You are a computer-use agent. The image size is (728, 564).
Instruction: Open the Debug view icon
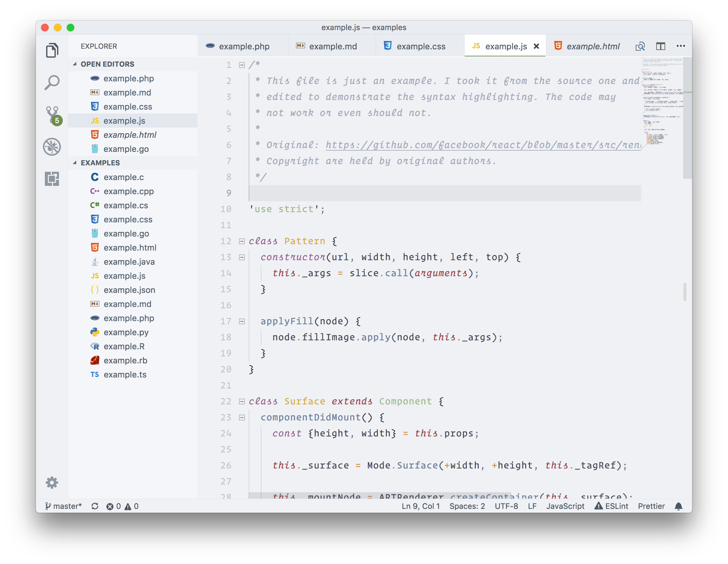tap(52, 147)
